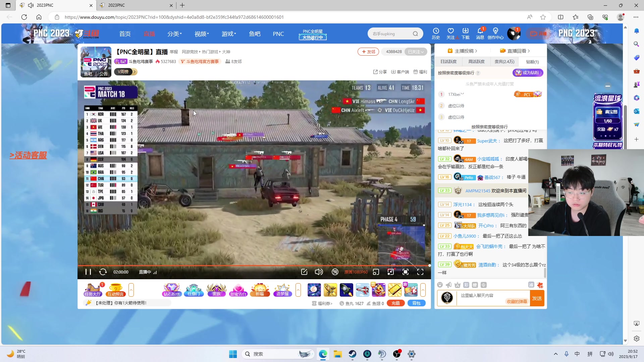Open 已关注 followed dropdown
644x362 pixels.
coord(416,52)
